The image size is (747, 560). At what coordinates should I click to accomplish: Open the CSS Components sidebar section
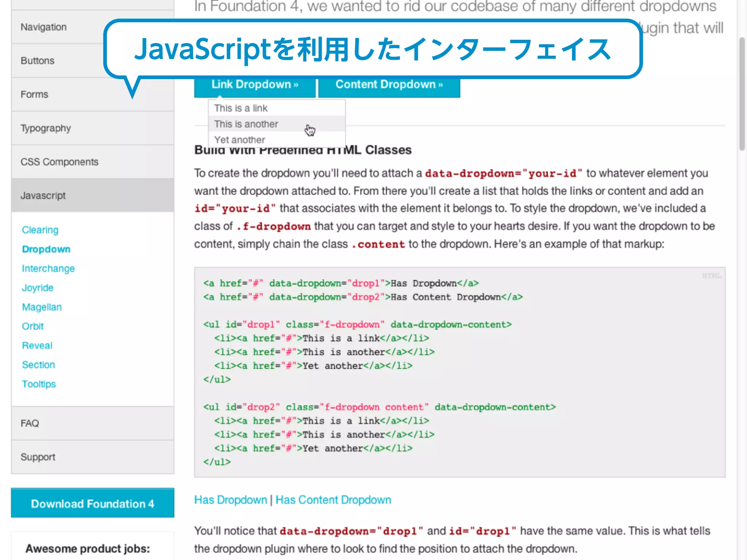[x=93, y=162]
